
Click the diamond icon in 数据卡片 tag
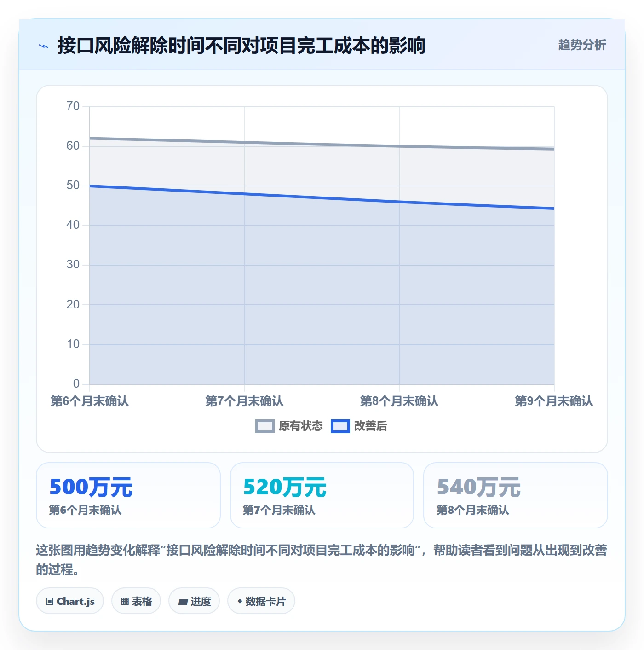[240, 601]
